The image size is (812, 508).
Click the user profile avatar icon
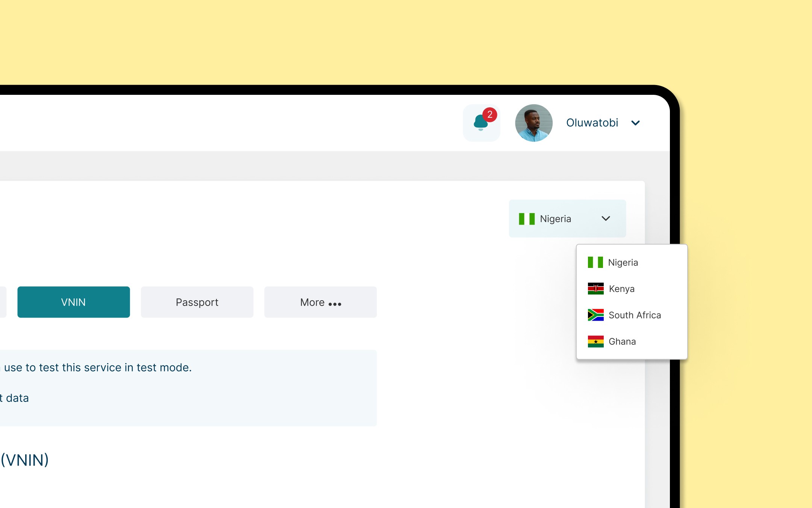[533, 122]
